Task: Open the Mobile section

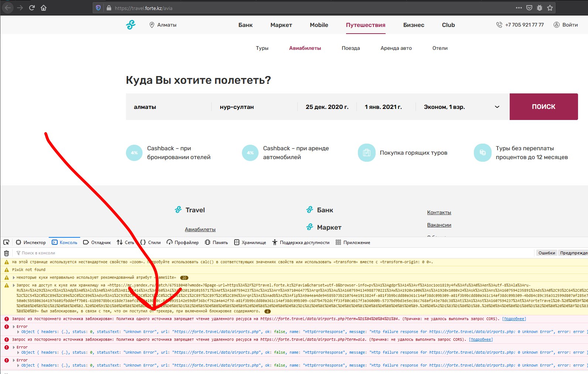Action: (319, 25)
